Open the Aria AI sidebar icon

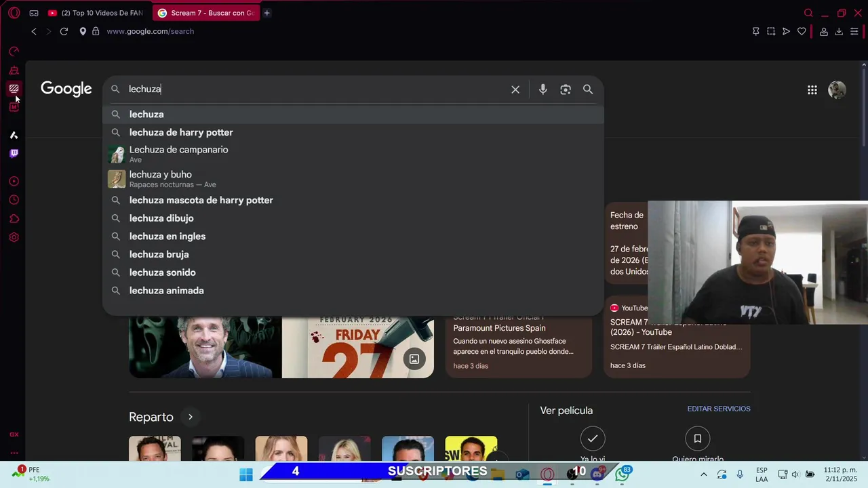tap(14, 135)
